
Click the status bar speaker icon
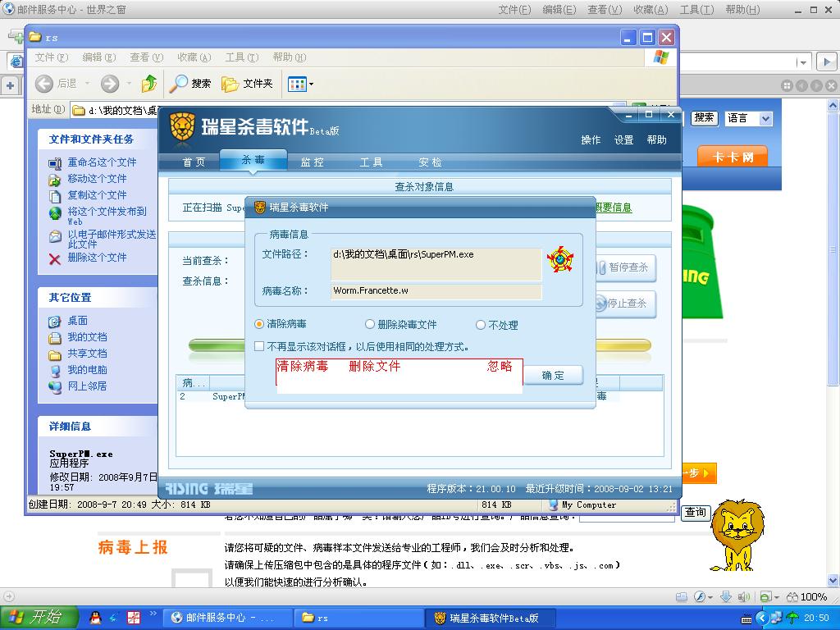[743, 597]
